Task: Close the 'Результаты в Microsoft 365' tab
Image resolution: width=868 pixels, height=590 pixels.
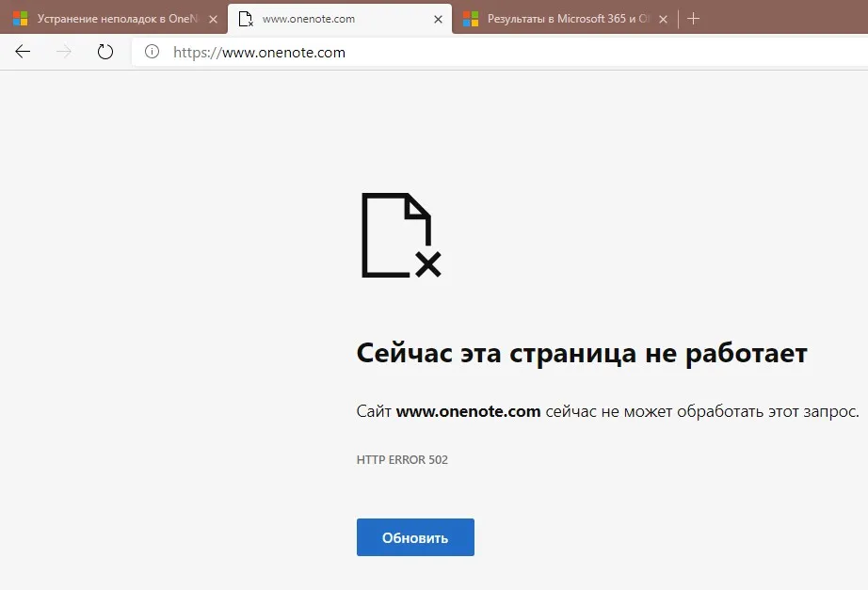Action: [x=663, y=20]
